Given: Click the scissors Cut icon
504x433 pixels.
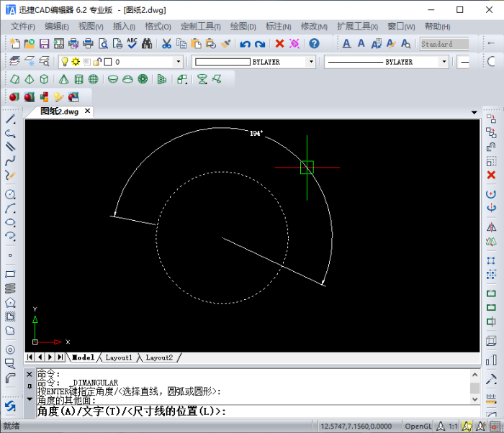Looking at the screenshot, I should coord(166,43).
